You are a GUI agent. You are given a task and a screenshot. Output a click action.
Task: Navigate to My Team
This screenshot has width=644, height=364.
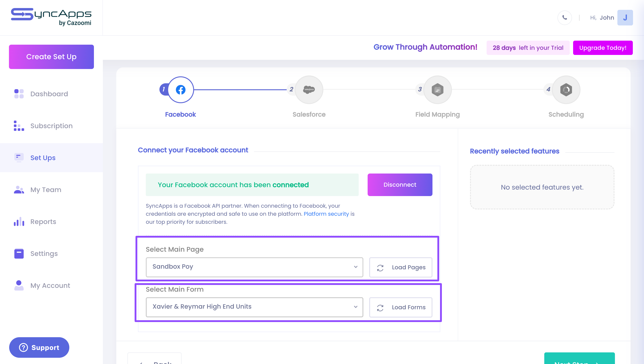51,190
